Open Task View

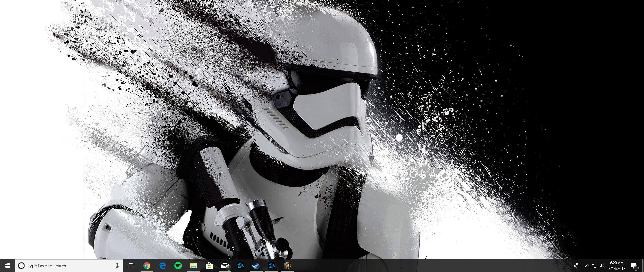tap(131, 266)
